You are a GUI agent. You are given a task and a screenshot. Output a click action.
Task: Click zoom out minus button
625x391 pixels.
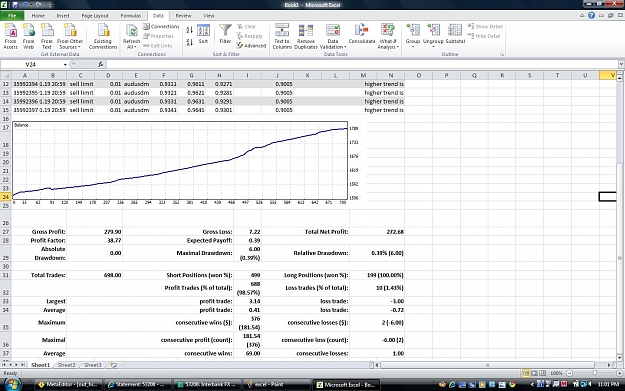(x=569, y=373)
